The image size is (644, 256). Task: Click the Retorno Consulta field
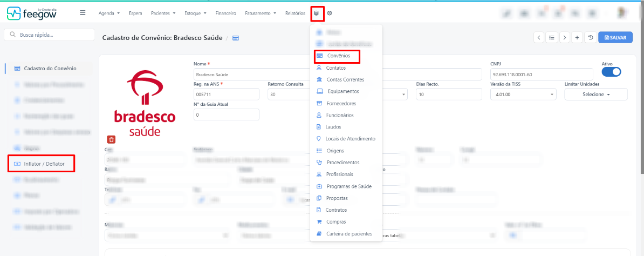coord(289,95)
